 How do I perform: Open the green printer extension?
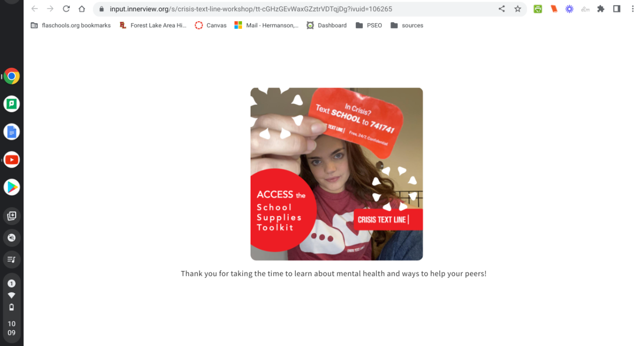click(538, 9)
